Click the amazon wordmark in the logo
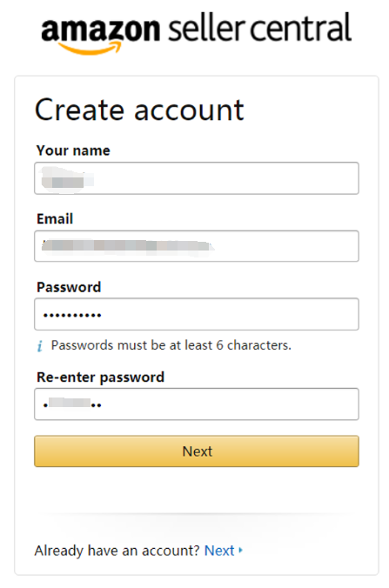This screenshot has height=588, width=389. point(101,30)
